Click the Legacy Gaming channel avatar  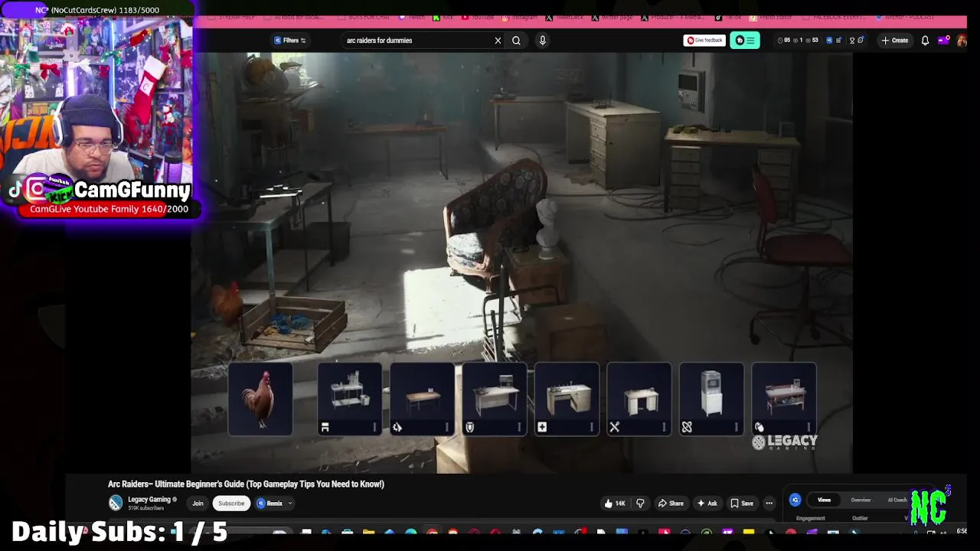coord(116,503)
